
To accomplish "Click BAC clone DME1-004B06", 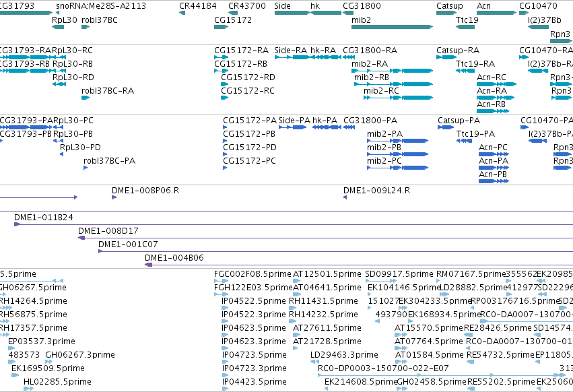I will click(359, 265).
